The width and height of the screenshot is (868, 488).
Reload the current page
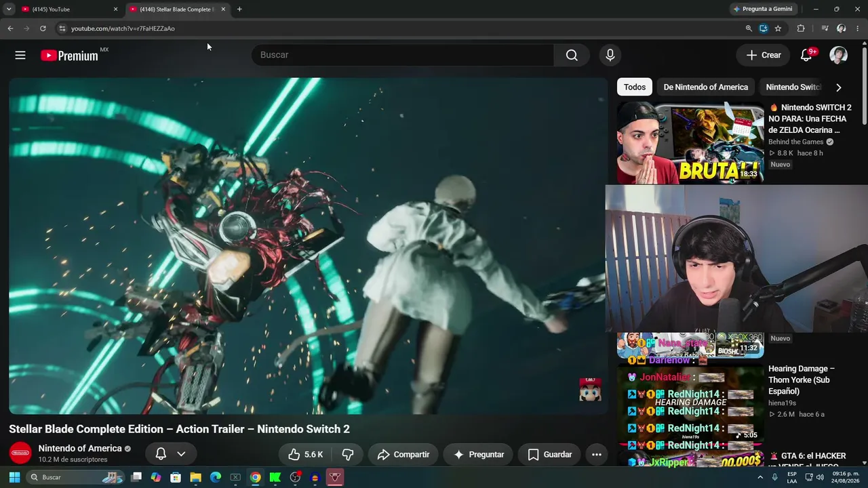click(x=43, y=28)
